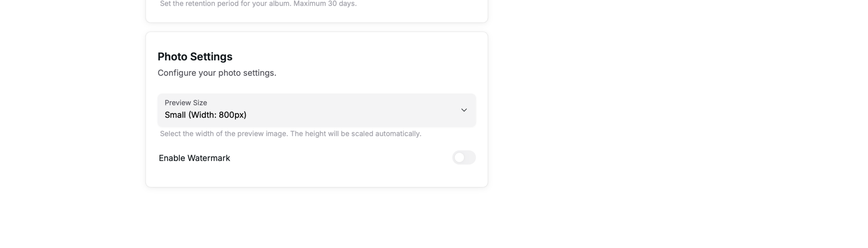The image size is (868, 248).
Task: Click the empty middle of the Preview Size box
Action: pyautogui.click(x=339, y=110)
